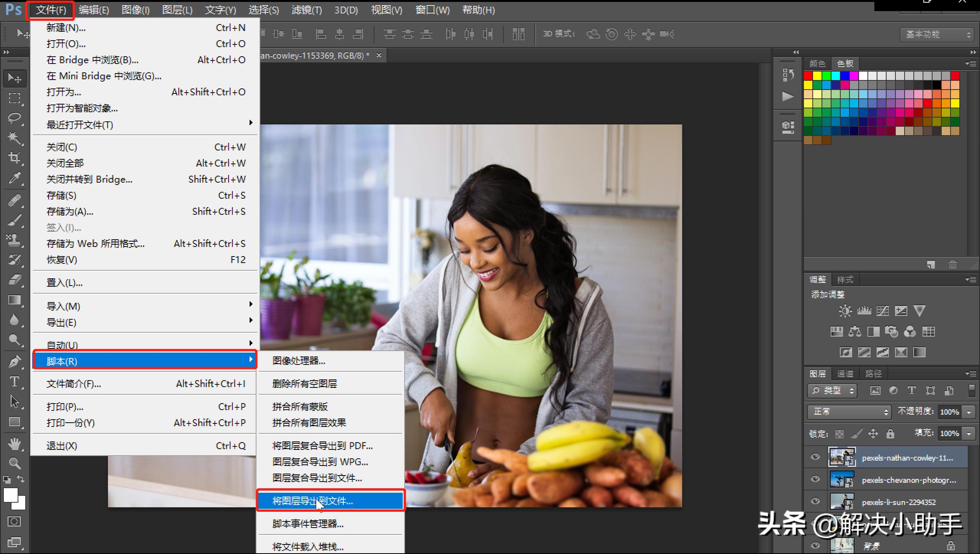The image size is (980, 554).
Task: Select the Horizontal Type tool
Action: click(15, 382)
